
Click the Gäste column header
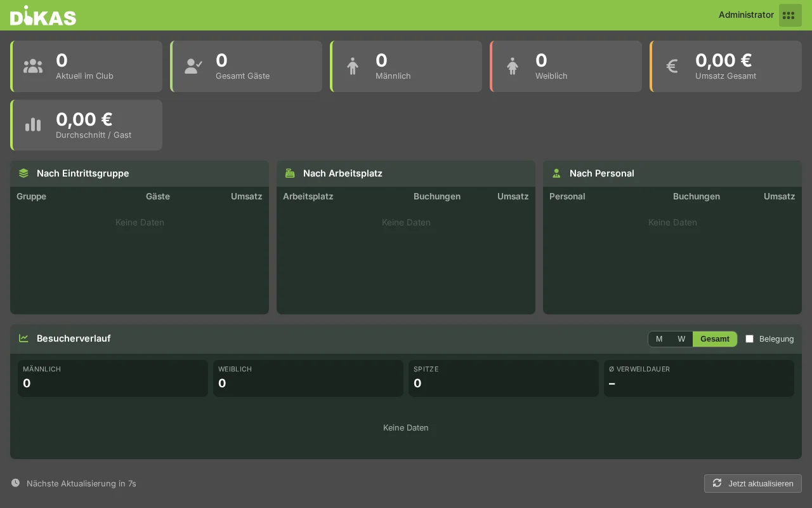click(158, 196)
